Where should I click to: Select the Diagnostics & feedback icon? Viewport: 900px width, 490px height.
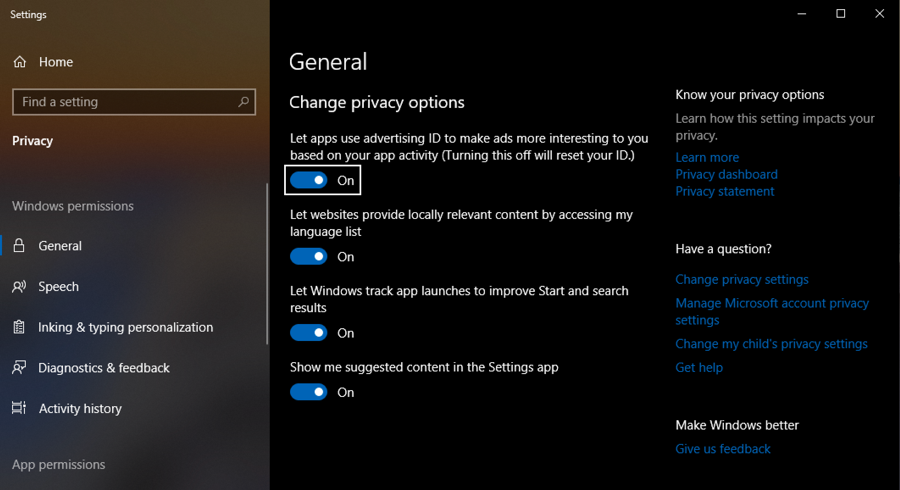pos(19,368)
